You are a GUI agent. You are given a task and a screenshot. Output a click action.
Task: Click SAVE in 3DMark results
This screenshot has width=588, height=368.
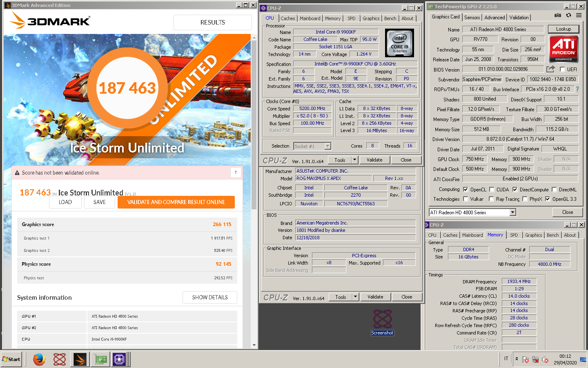(99, 202)
